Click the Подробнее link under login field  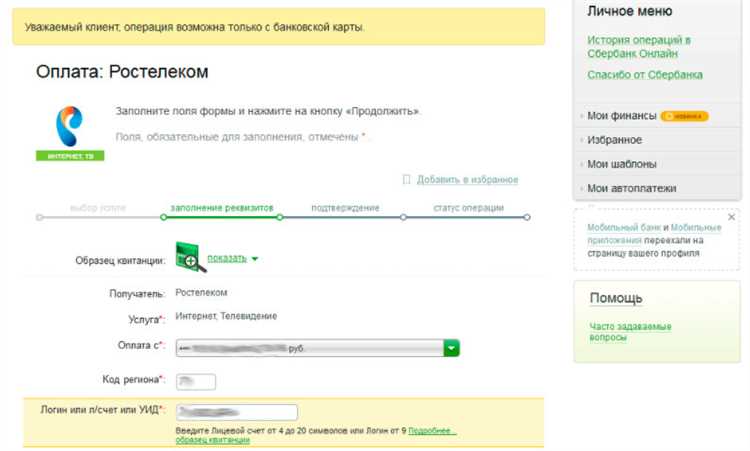tap(430, 430)
